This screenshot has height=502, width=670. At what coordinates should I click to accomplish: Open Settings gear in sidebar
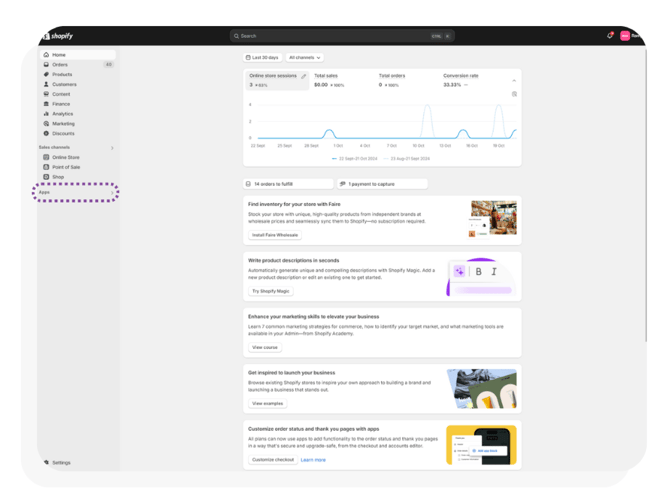46,463
